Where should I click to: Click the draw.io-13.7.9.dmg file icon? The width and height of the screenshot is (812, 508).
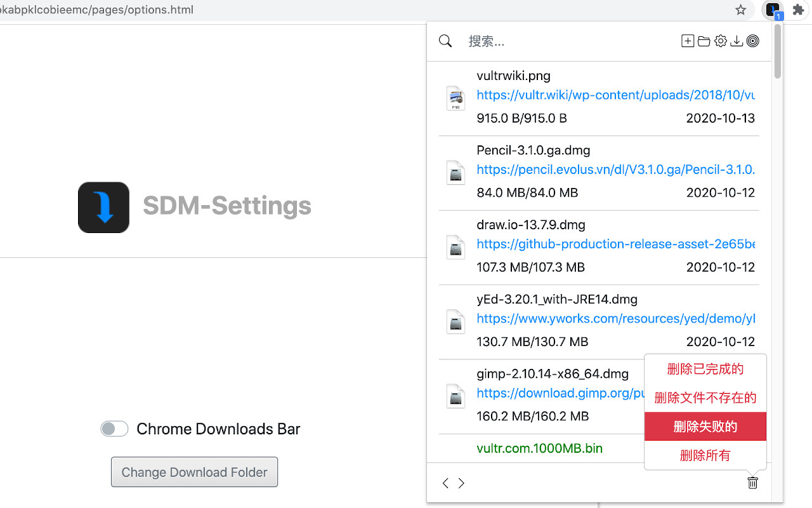click(x=455, y=247)
